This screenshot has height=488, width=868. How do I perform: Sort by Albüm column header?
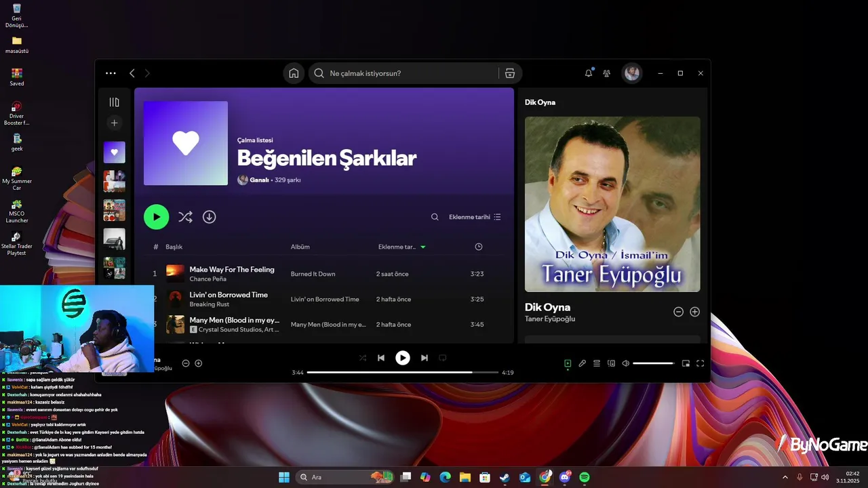click(300, 247)
